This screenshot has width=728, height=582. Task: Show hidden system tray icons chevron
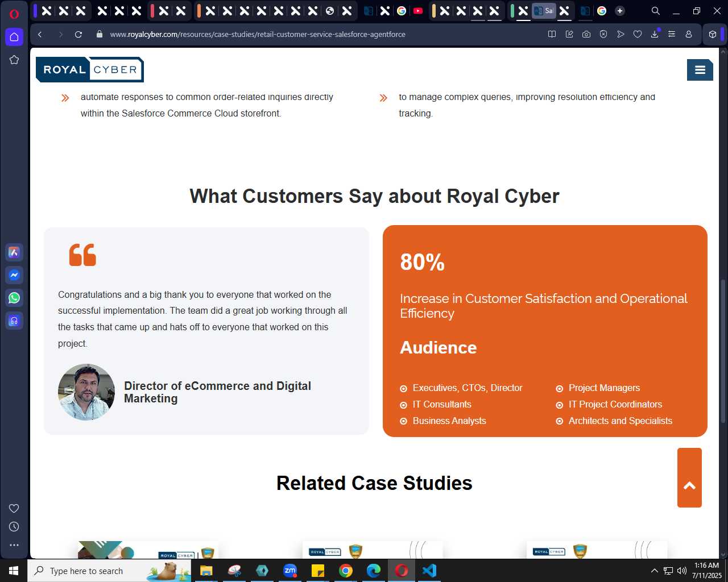pyautogui.click(x=654, y=571)
